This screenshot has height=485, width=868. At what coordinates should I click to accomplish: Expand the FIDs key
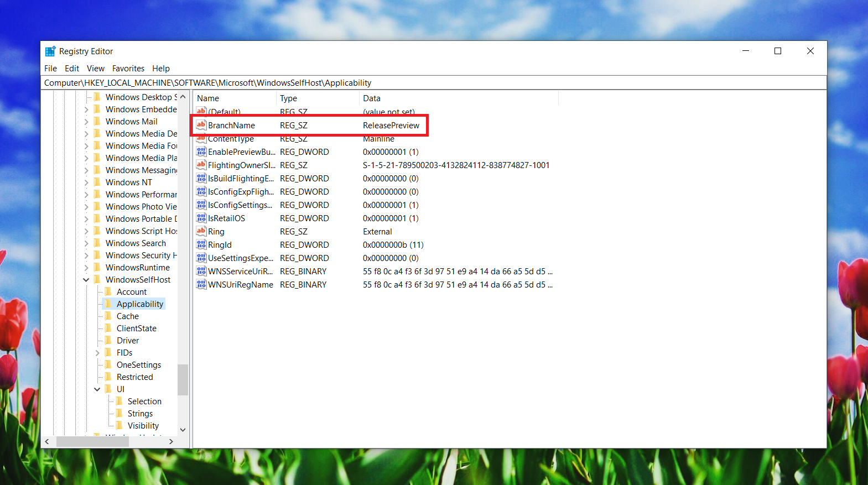[x=97, y=353]
